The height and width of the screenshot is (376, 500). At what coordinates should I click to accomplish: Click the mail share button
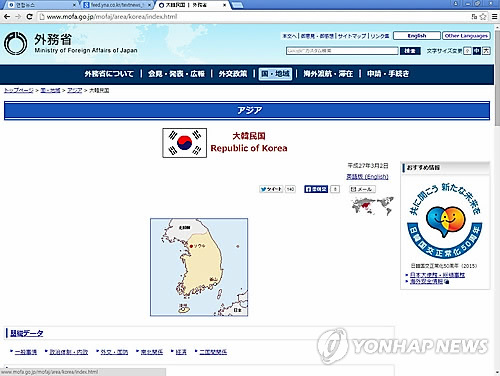[362, 189]
